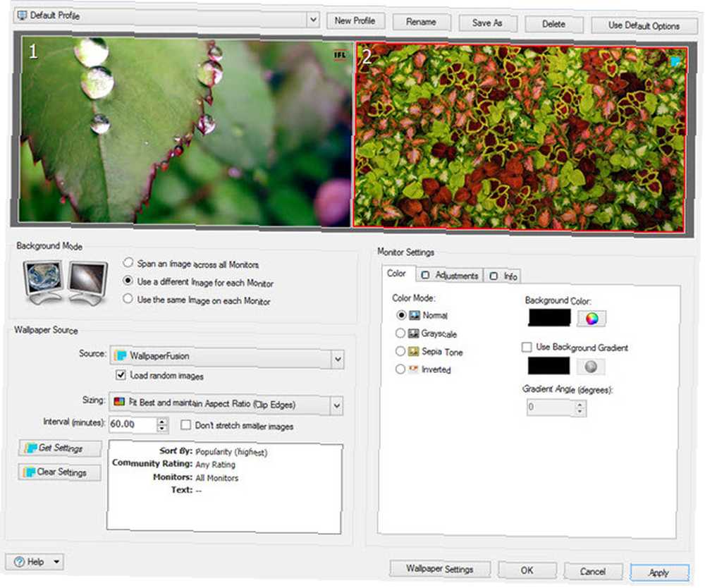Switch to the Color tab

tap(396, 274)
